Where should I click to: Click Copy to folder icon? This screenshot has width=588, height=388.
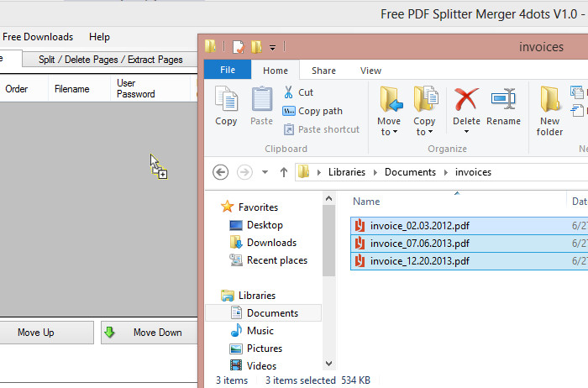(x=426, y=99)
